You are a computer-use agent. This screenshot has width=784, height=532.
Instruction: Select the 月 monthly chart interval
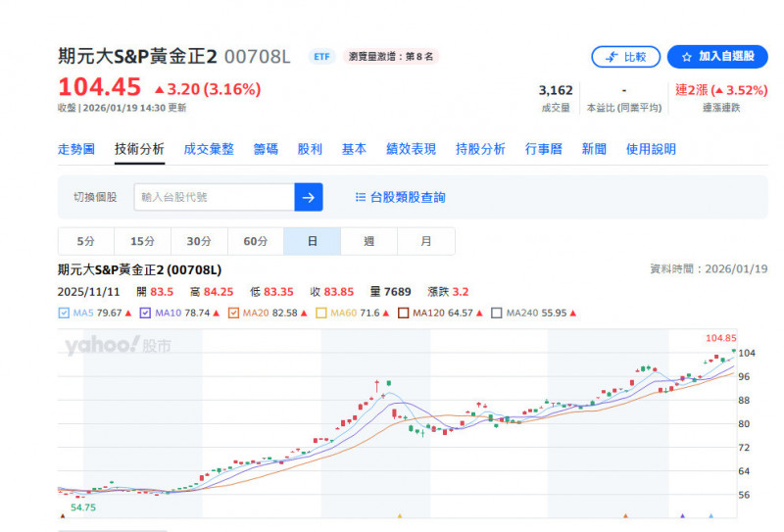pyautogui.click(x=426, y=241)
